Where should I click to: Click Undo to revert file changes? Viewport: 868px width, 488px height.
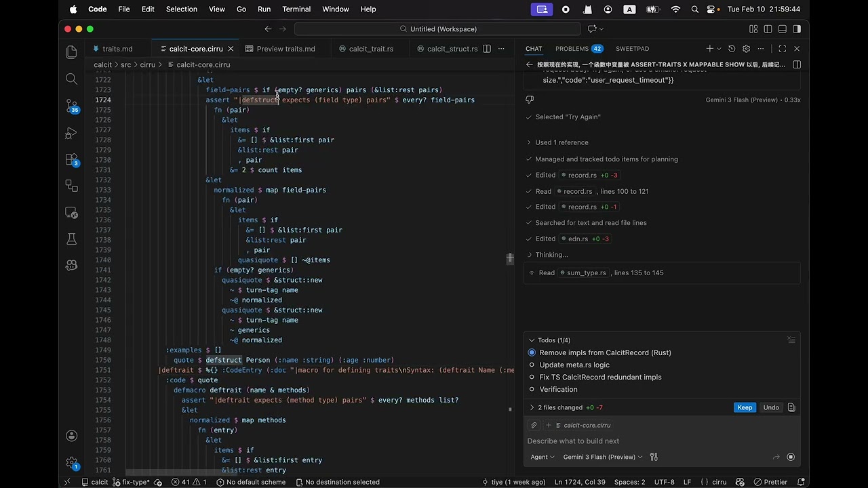771,407
